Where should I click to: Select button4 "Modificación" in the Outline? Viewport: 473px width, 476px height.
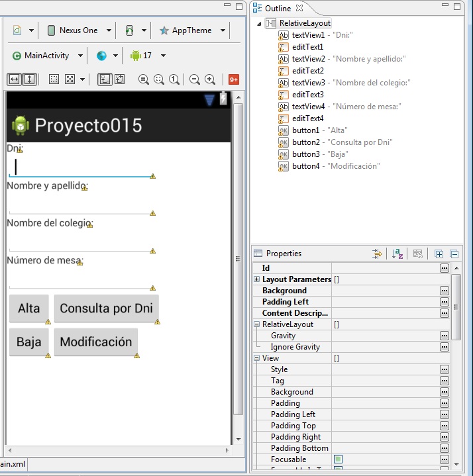[329, 166]
